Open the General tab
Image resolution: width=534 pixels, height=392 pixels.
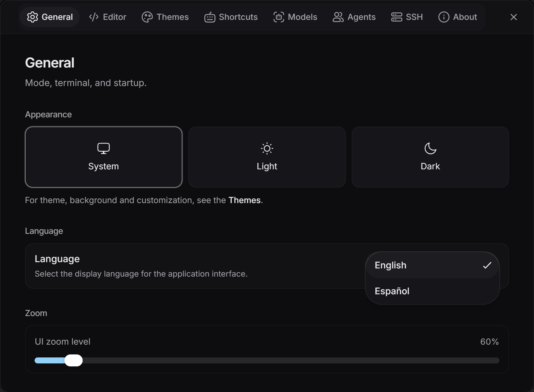click(50, 17)
